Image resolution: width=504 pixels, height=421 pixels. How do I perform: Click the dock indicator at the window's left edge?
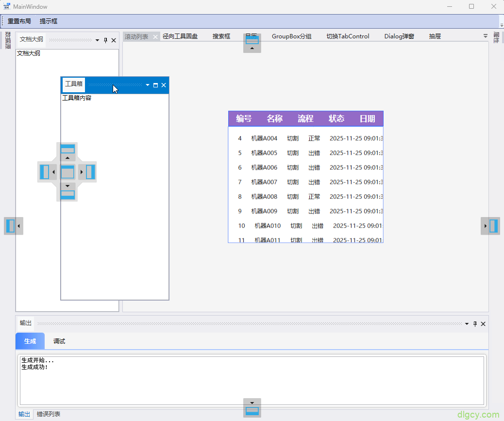tap(13, 226)
